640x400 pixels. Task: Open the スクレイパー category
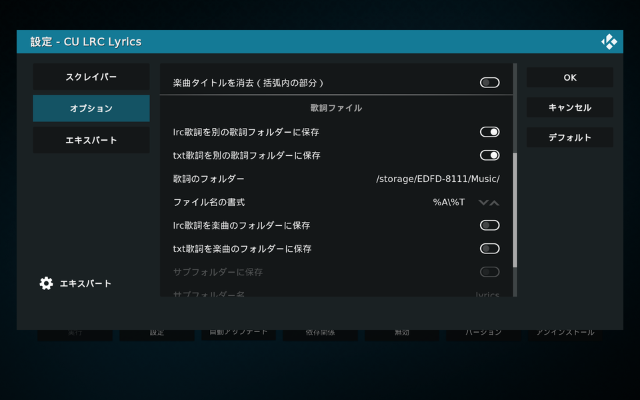pyautogui.click(x=91, y=77)
